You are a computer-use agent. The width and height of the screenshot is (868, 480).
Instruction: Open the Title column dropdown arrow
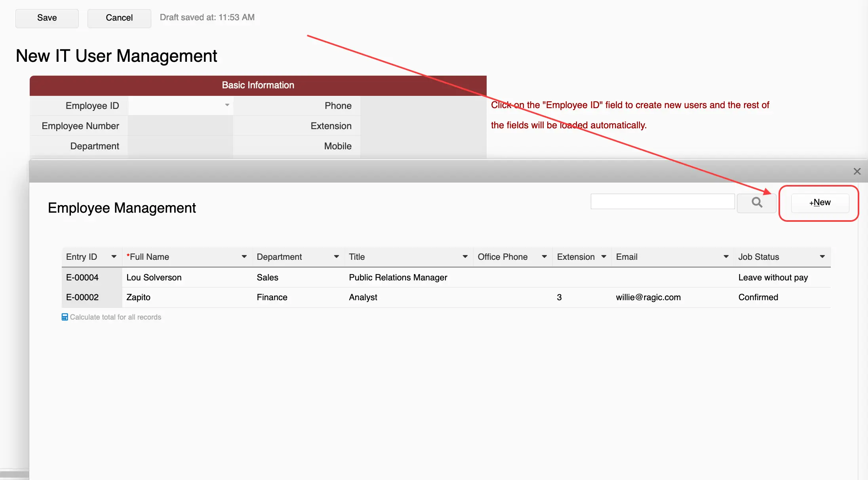tap(465, 257)
